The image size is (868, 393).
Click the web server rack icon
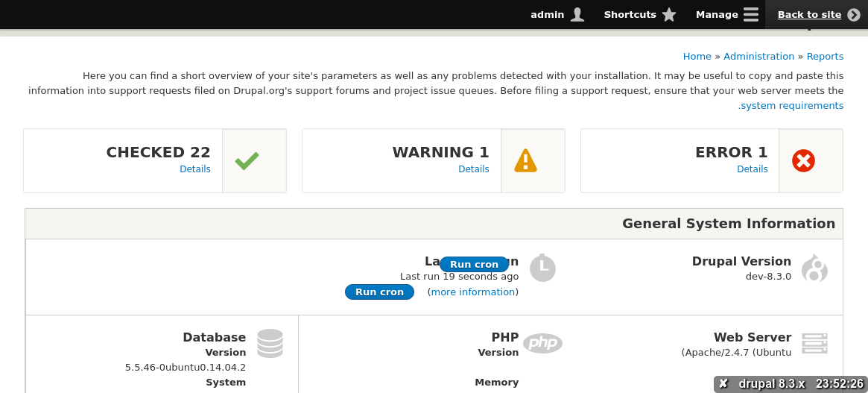pyautogui.click(x=814, y=343)
